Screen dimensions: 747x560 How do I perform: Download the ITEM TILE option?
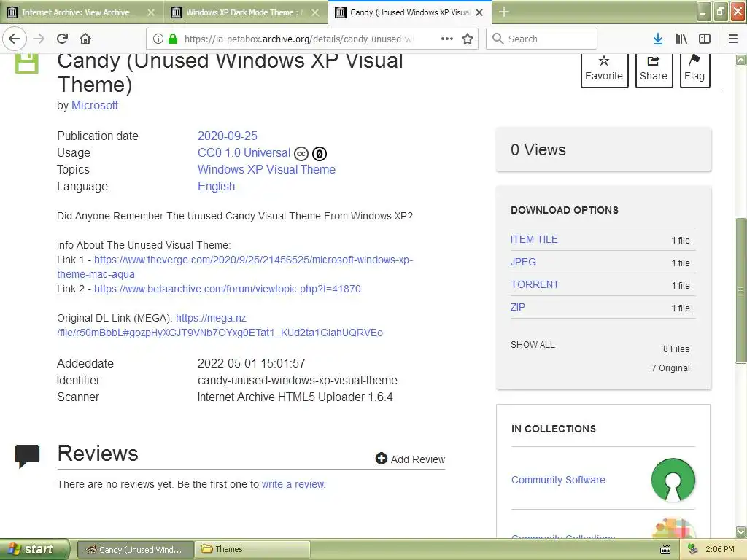pos(534,239)
